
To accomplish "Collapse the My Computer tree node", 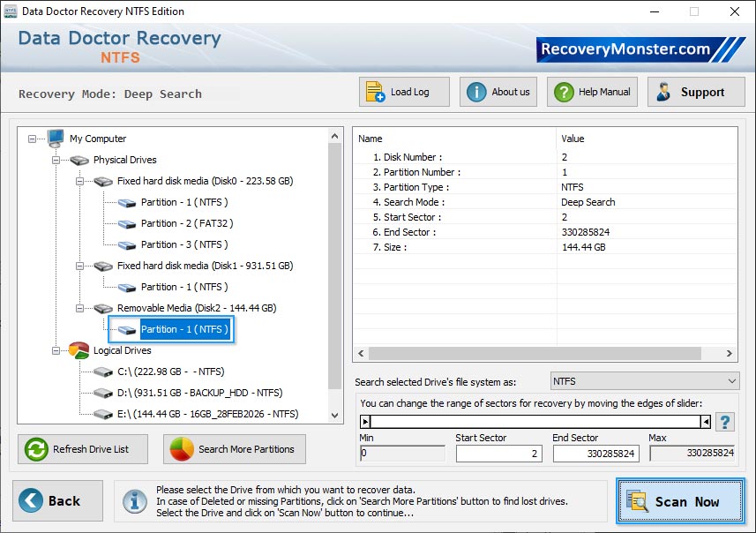I will pyautogui.click(x=32, y=139).
